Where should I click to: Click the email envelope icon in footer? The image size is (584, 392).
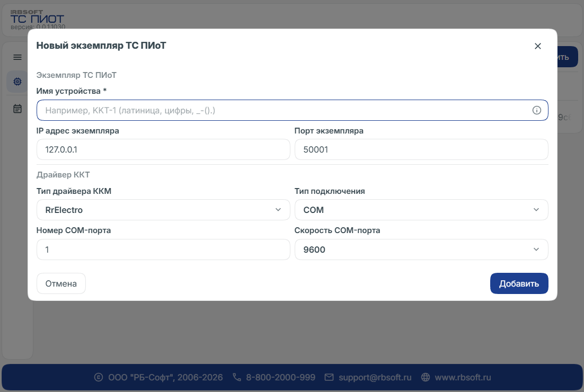[x=329, y=377]
